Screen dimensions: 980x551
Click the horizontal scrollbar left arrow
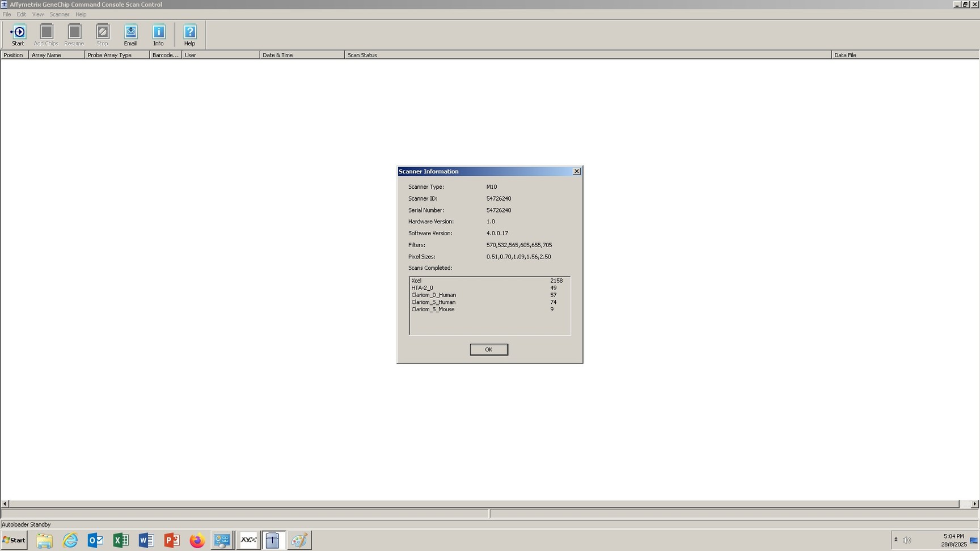tap(5, 504)
